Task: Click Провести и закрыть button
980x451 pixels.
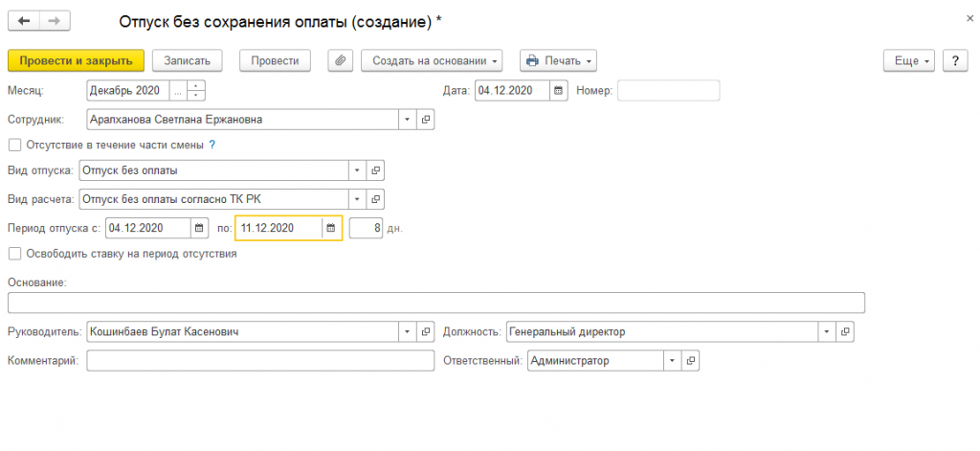Action: click(76, 60)
